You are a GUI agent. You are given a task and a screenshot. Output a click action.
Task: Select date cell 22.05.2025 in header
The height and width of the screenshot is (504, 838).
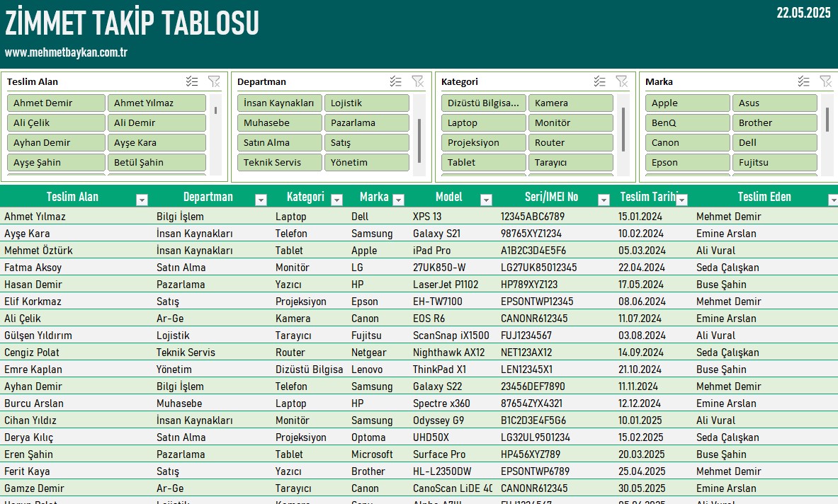pyautogui.click(x=804, y=13)
